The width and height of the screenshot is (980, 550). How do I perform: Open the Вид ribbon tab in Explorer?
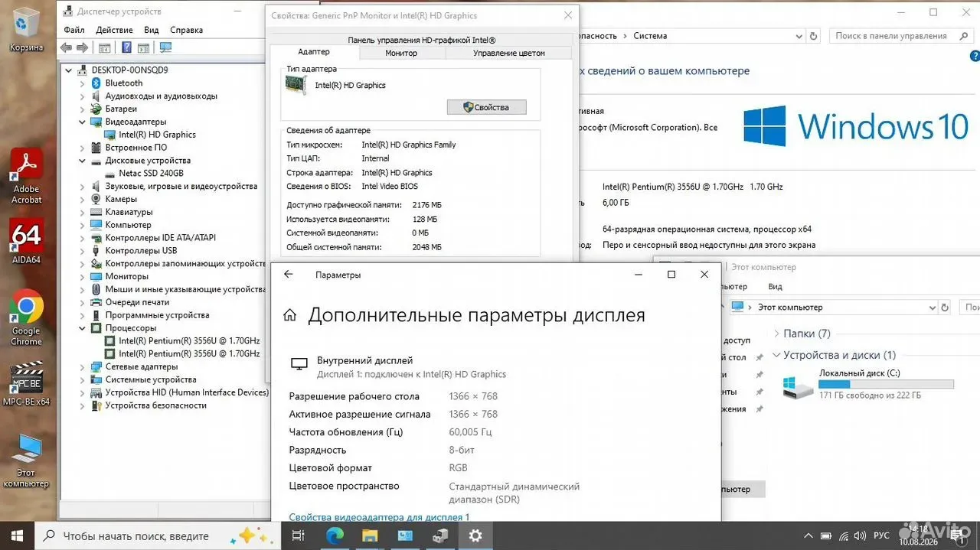pos(775,286)
